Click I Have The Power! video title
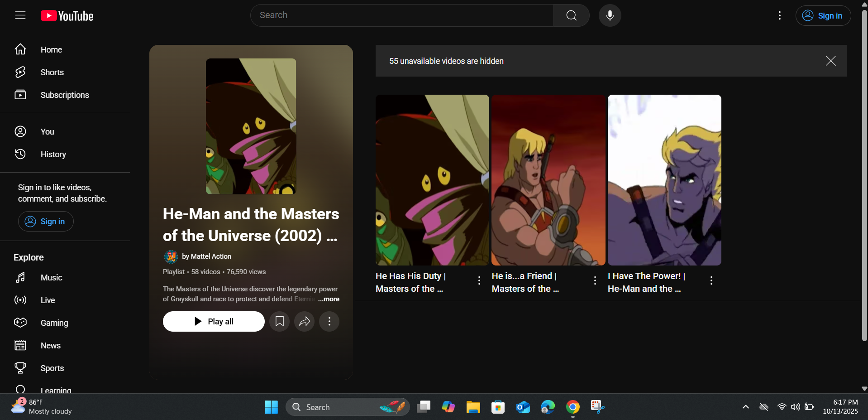This screenshot has width=868, height=420. click(647, 282)
